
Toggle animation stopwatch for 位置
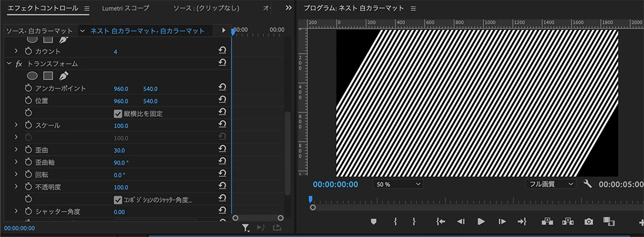click(28, 101)
